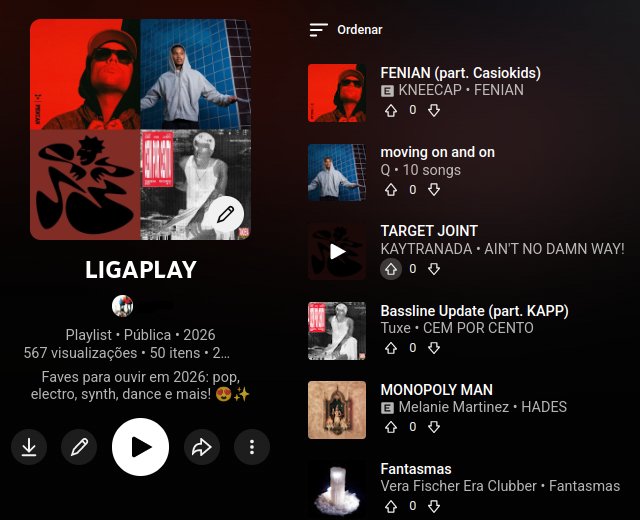Open the three-dot more options menu
The height and width of the screenshot is (520, 640).
tap(252, 447)
